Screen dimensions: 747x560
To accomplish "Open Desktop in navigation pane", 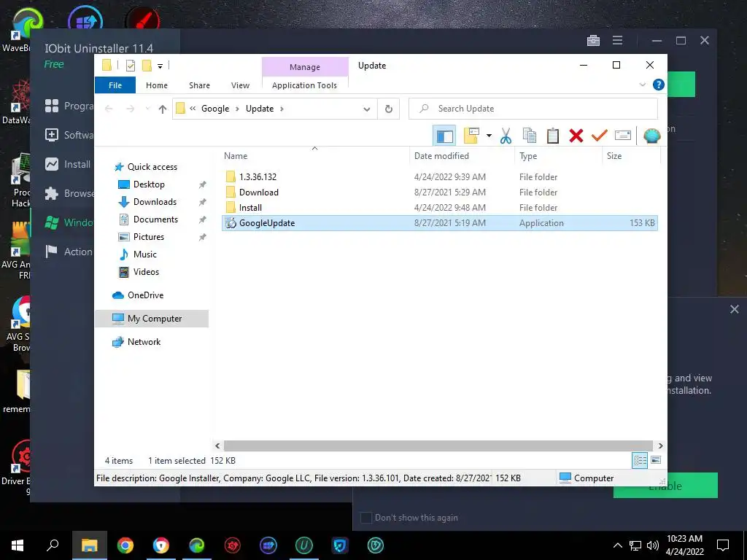I will (x=149, y=184).
